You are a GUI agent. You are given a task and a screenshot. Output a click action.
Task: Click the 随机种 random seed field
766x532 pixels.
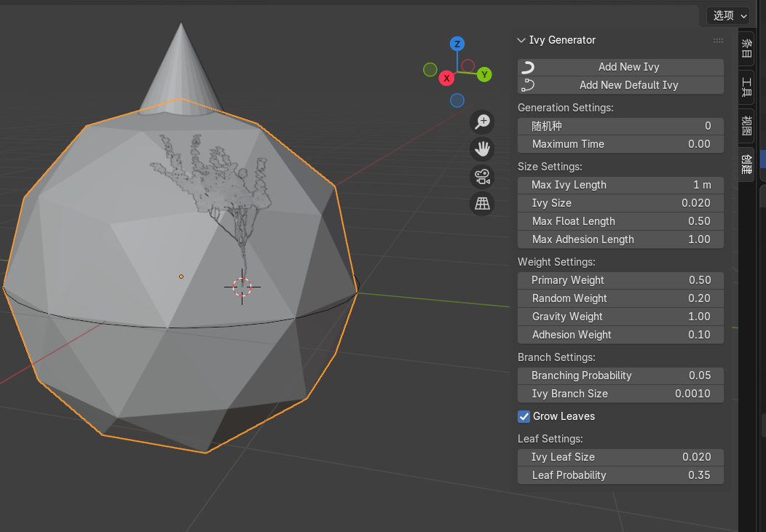[x=620, y=126]
